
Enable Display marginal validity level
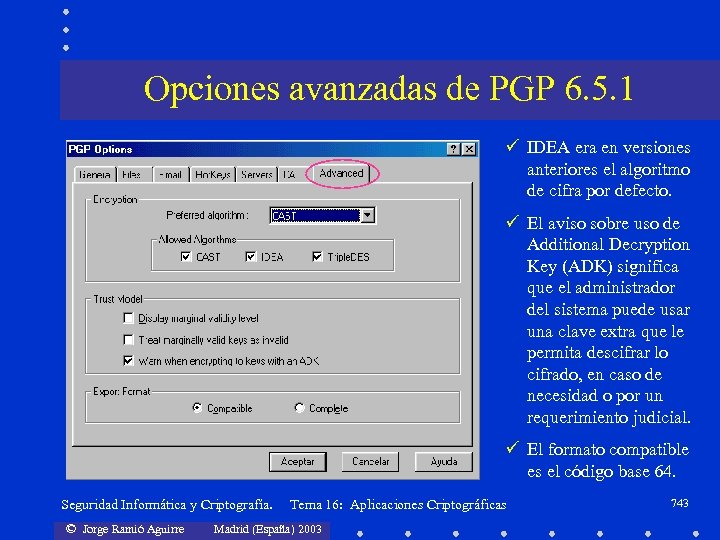click(x=129, y=318)
